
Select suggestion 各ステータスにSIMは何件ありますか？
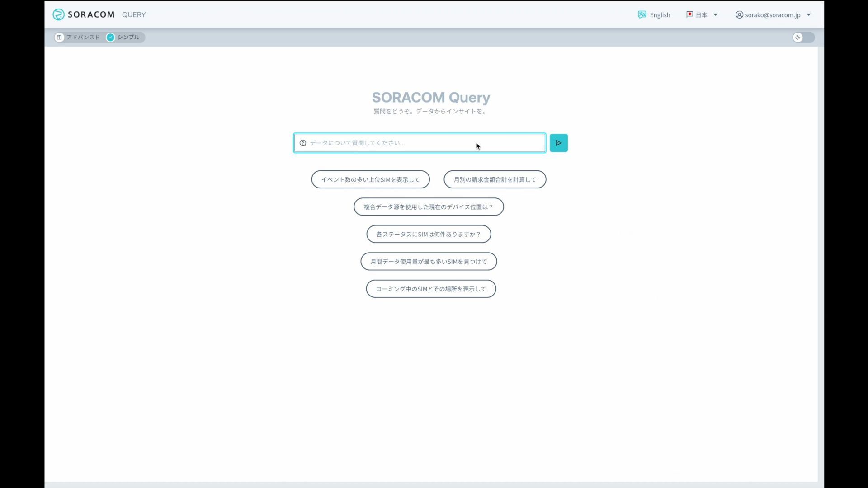(429, 234)
